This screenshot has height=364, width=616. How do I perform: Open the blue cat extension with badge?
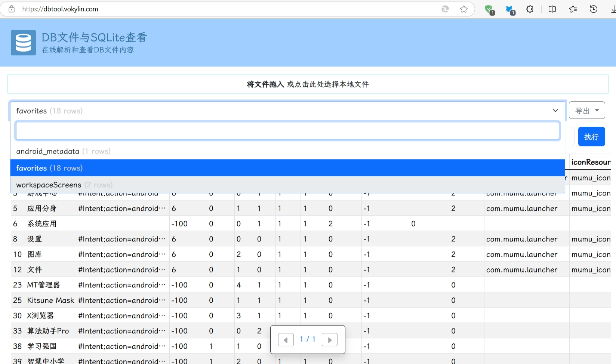coord(510,10)
